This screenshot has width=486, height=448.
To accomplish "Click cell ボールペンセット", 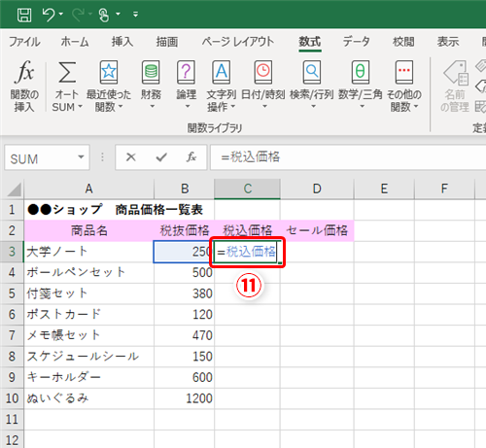I will (x=89, y=273).
